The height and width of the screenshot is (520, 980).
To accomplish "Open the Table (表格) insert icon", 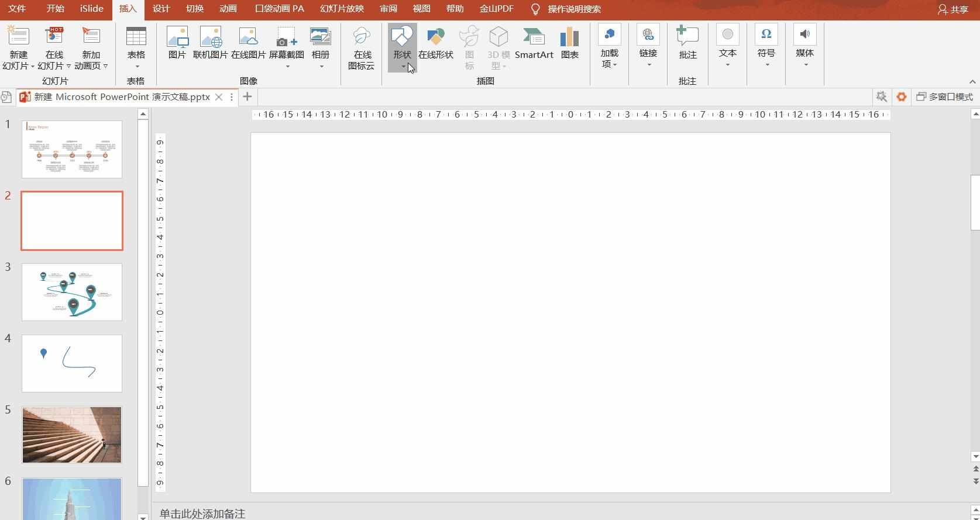I will (x=136, y=36).
